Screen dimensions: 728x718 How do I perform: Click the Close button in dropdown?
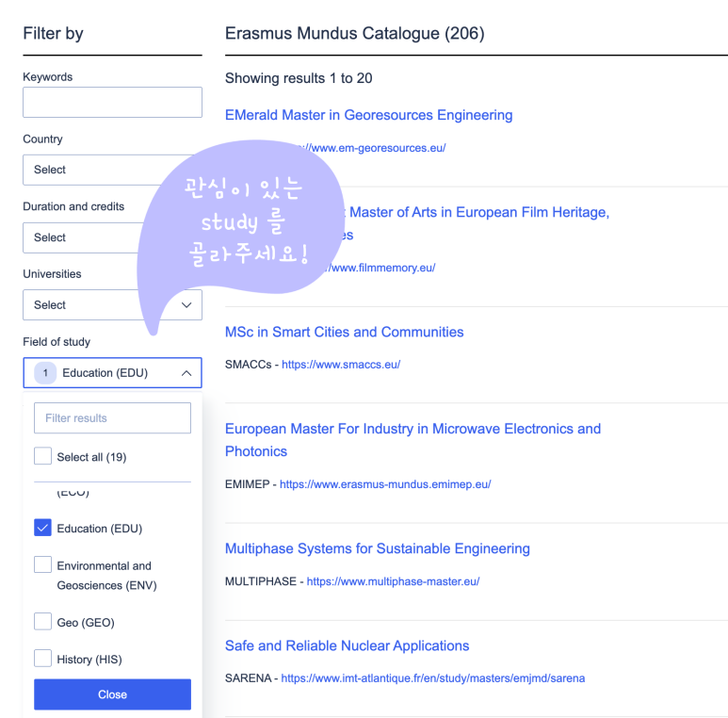point(112,694)
